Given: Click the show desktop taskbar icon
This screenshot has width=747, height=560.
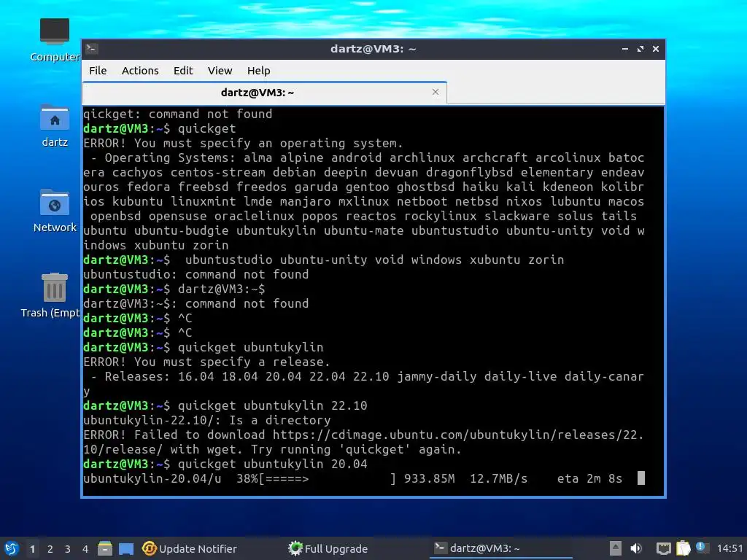Looking at the screenshot, I should [125, 549].
